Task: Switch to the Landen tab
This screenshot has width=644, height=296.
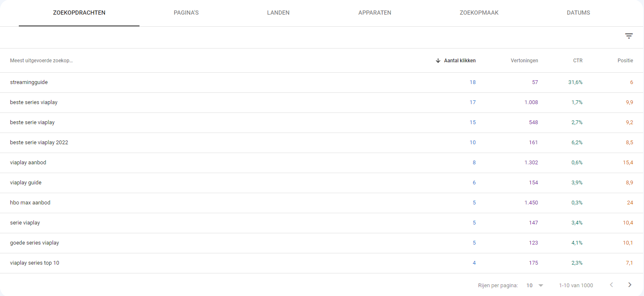Action: click(x=278, y=13)
